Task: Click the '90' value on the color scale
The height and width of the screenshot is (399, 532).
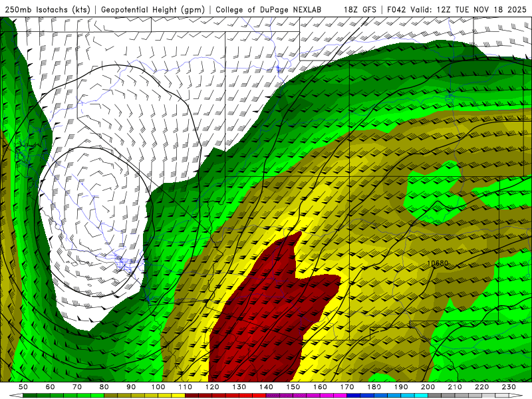Action: coord(131,387)
